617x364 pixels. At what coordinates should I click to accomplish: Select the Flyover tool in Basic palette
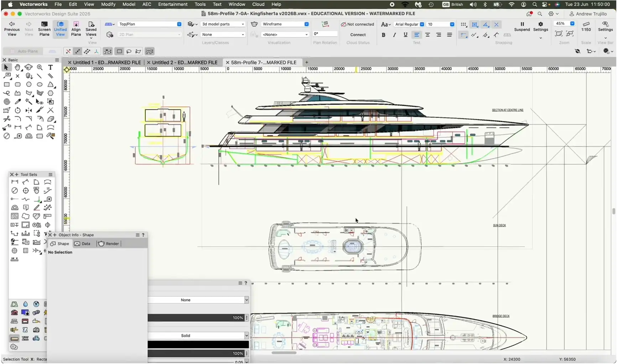click(x=28, y=67)
